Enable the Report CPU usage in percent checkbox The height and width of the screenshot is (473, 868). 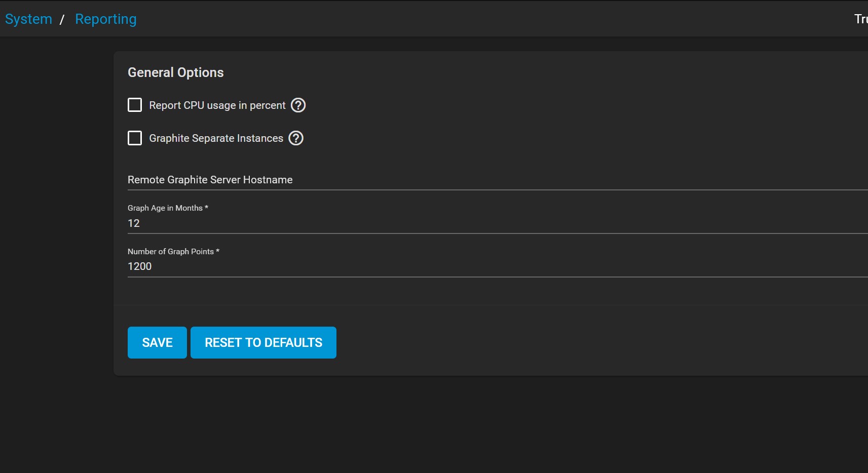click(135, 105)
